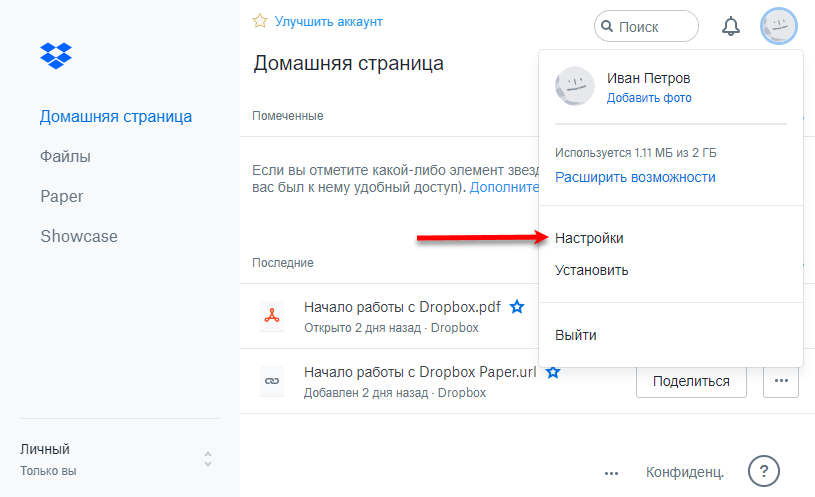The image size is (815, 497).
Task: Open the footer ellipsis menu near Конфиденц.
Action: click(x=612, y=473)
